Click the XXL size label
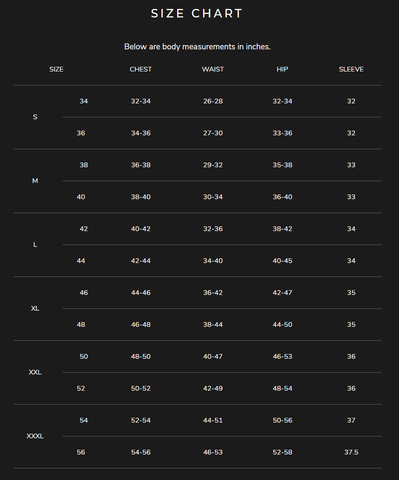 35,372
